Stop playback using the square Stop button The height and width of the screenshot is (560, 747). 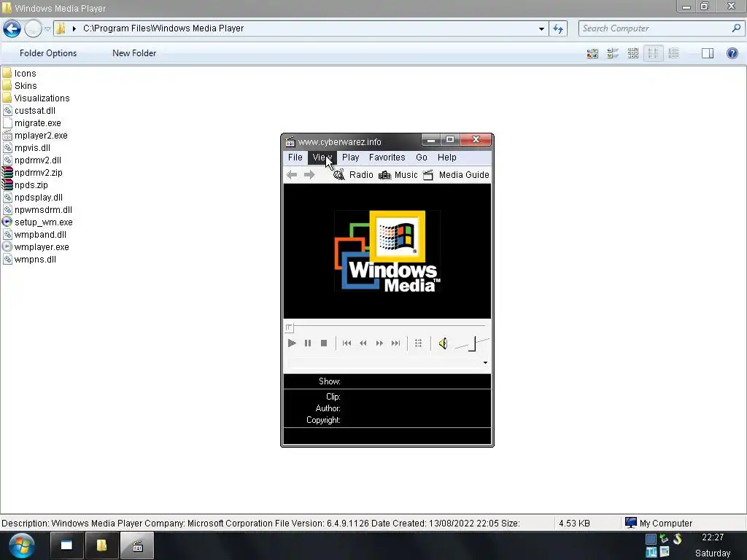(x=324, y=343)
